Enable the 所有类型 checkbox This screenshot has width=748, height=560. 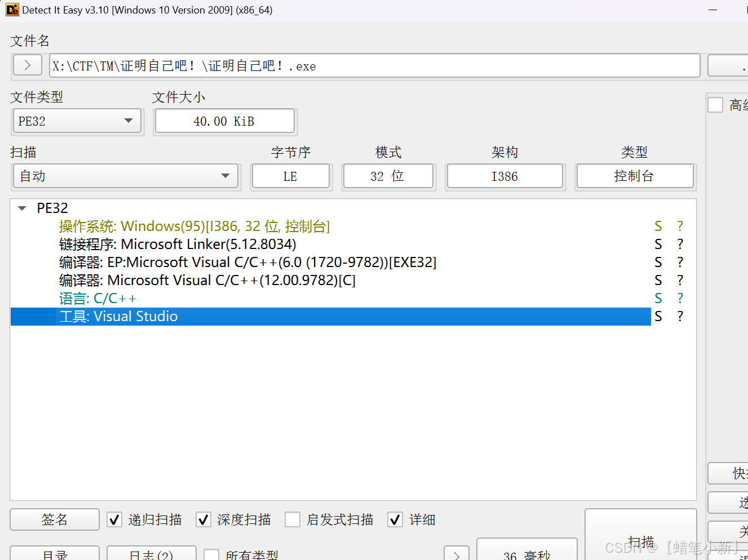click(211, 555)
